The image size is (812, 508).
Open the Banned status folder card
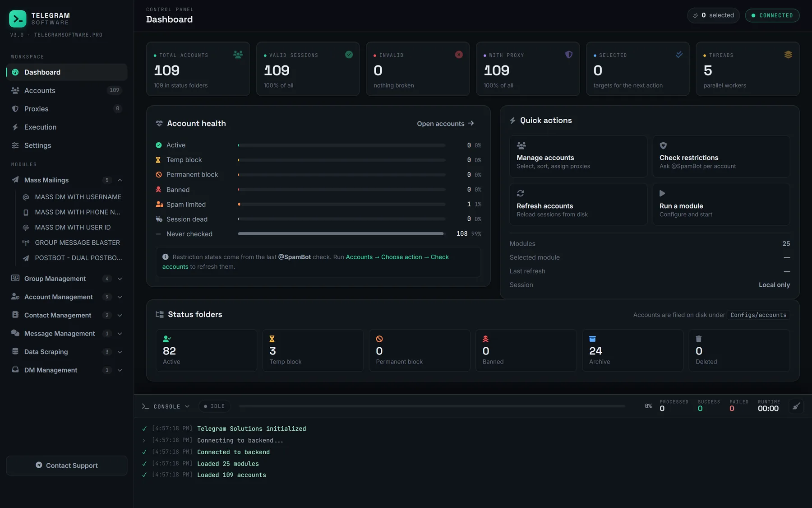[526, 350]
